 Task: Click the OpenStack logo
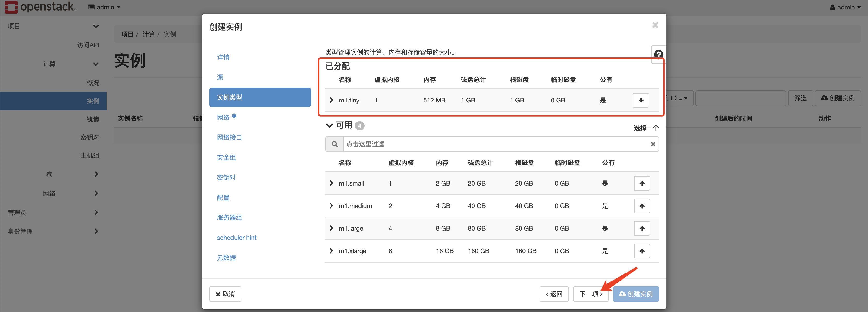[x=40, y=7]
